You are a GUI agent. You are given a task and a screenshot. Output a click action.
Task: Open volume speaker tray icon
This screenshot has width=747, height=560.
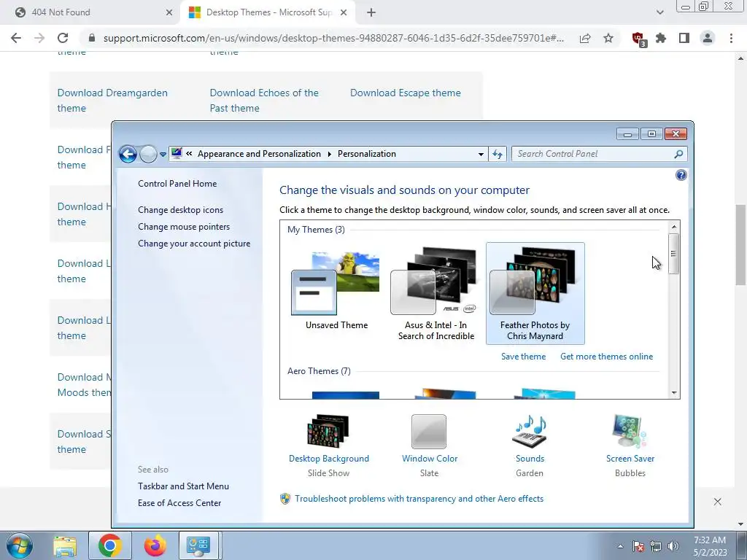[x=673, y=546]
